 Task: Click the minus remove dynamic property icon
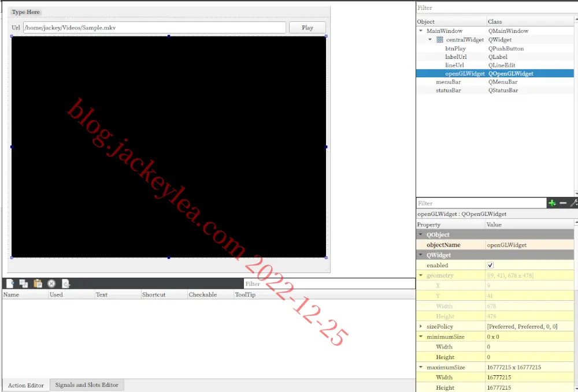563,203
